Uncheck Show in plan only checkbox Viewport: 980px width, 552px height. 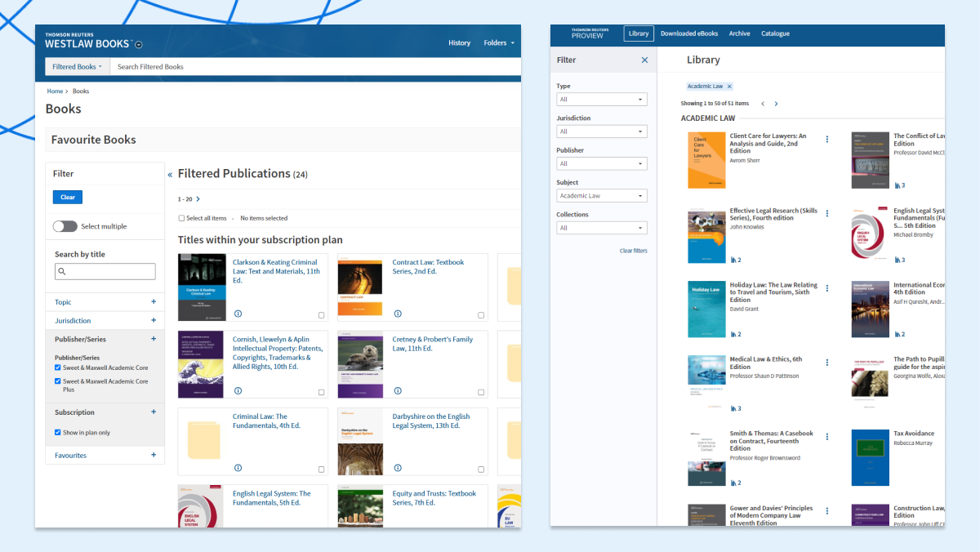(x=58, y=433)
